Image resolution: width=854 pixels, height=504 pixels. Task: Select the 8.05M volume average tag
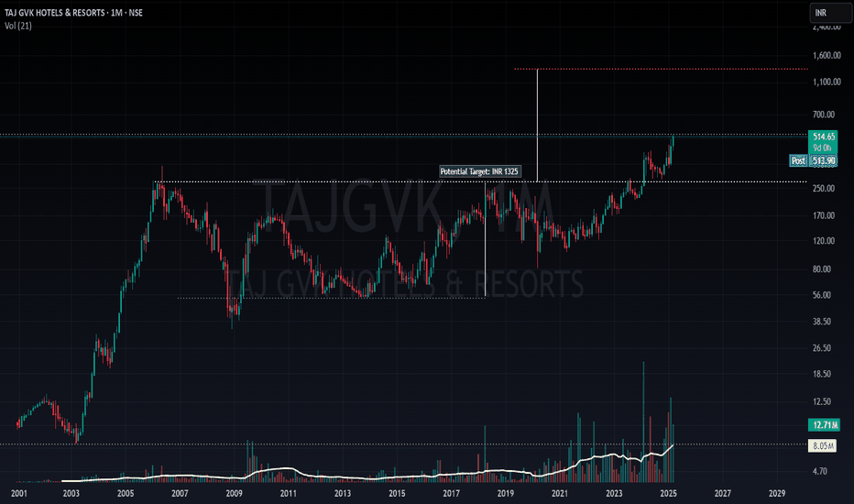click(x=823, y=445)
